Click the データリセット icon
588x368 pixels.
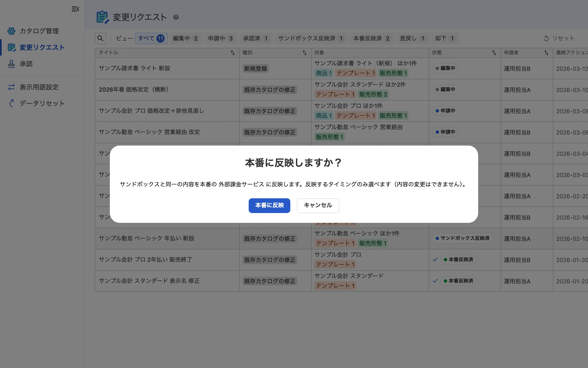(x=11, y=103)
